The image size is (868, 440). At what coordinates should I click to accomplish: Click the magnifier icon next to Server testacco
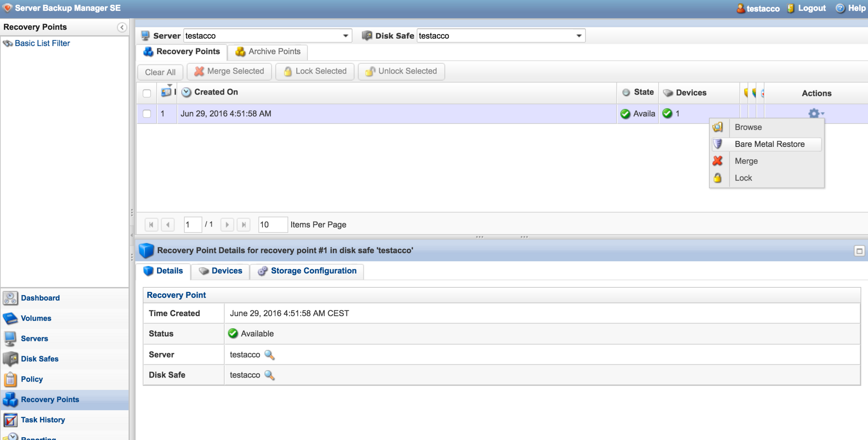[x=269, y=355]
